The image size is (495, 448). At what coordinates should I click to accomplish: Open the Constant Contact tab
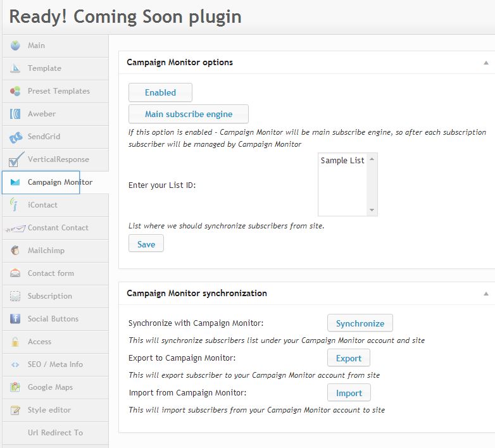coord(56,228)
